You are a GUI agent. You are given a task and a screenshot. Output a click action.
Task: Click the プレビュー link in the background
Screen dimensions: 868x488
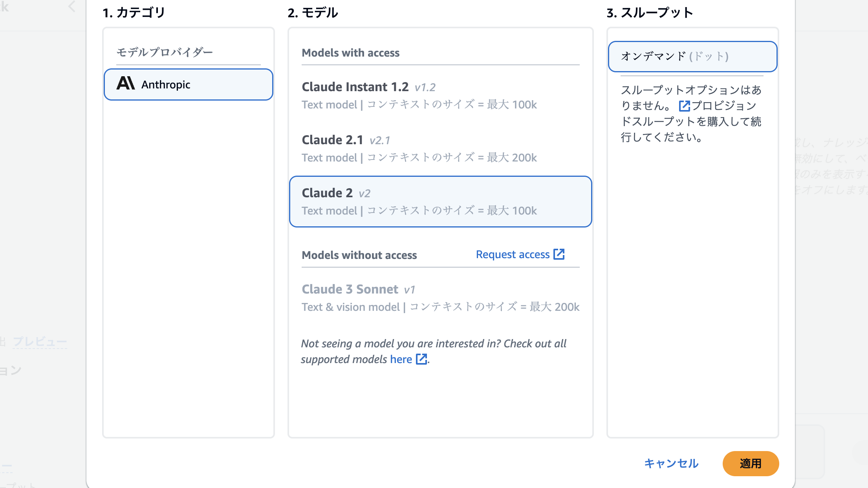click(40, 341)
